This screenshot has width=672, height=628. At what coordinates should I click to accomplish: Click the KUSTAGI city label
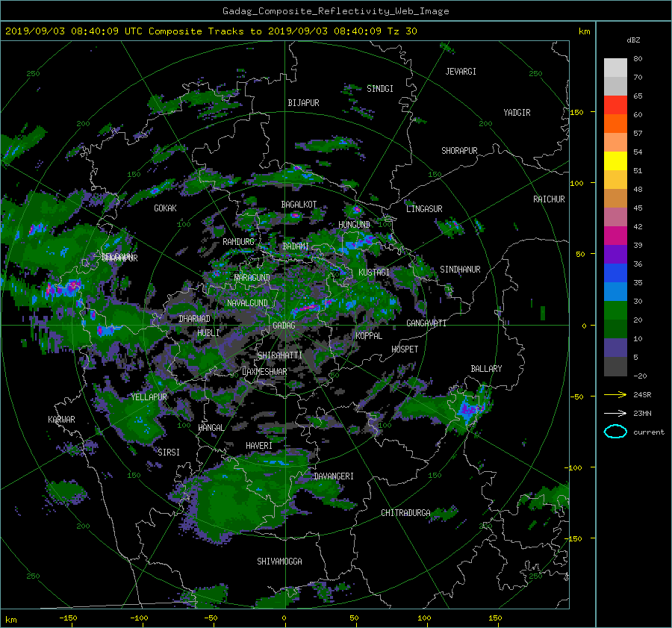pos(374,273)
